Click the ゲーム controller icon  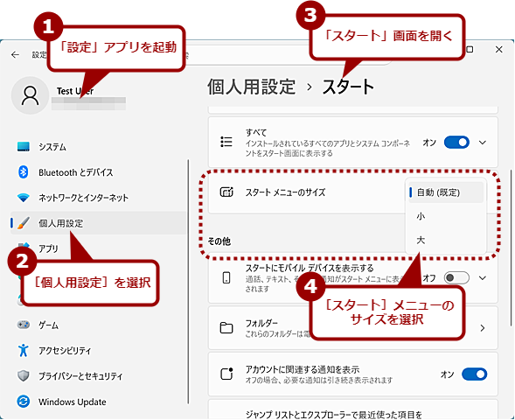24,325
